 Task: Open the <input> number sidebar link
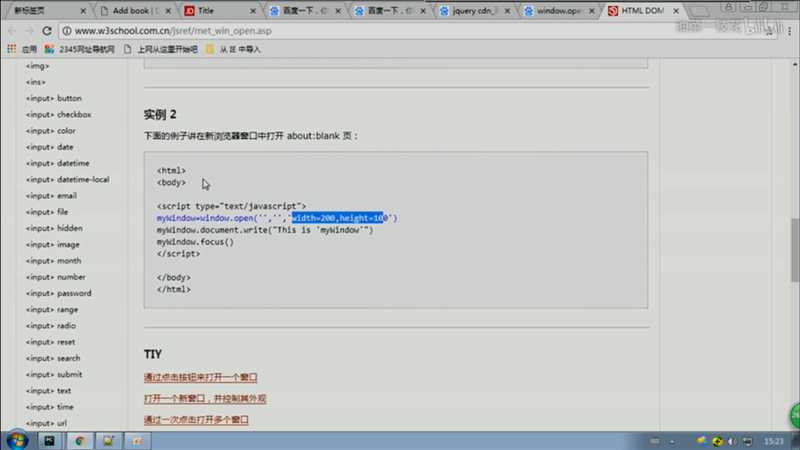pyautogui.click(x=56, y=277)
